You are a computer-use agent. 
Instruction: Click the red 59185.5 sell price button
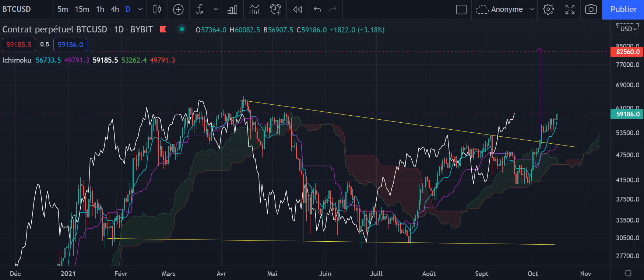coord(19,45)
